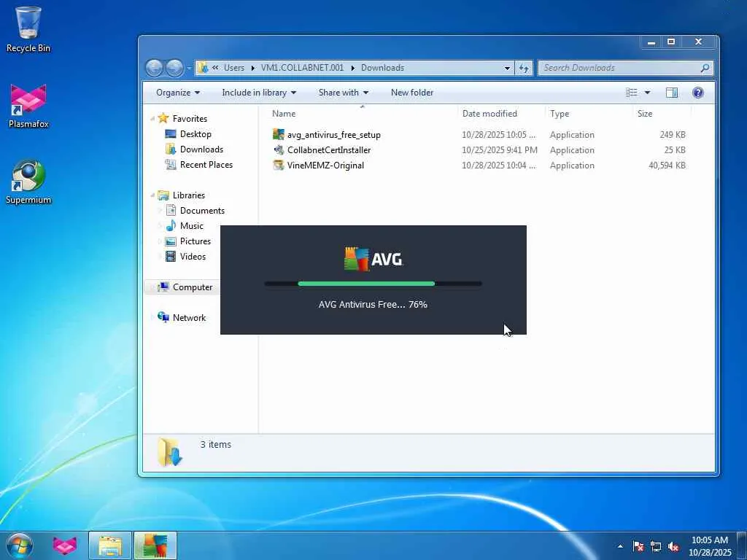This screenshot has width=747, height=560.
Task: Go back with the Explorer Back button
Action: (155, 68)
